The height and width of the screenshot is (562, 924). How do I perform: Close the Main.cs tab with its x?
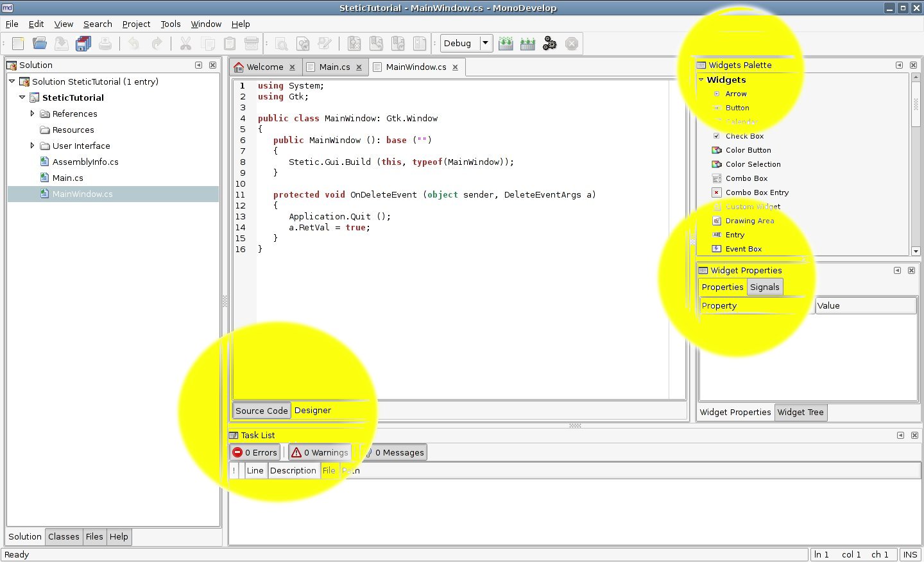pos(359,67)
